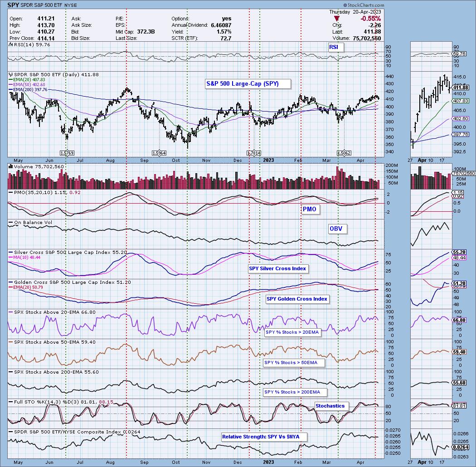
Task: Click the Open 411.21 value
Action: [x=46, y=19]
